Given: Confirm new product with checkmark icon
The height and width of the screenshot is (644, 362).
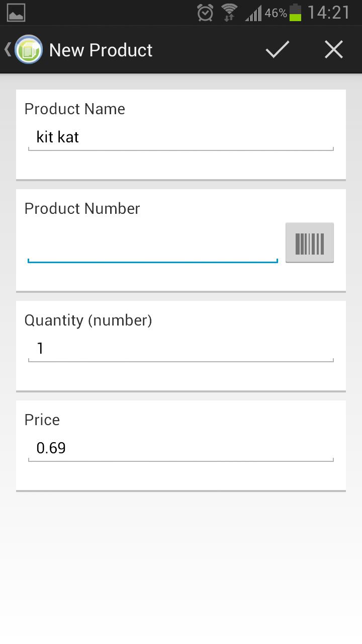Looking at the screenshot, I should [278, 49].
